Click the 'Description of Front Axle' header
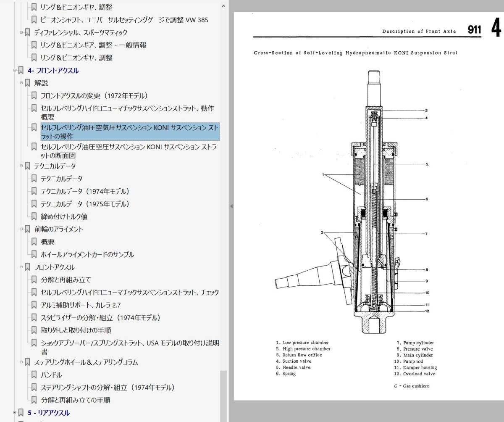Viewport: 504px width, 422px height. 419,31
